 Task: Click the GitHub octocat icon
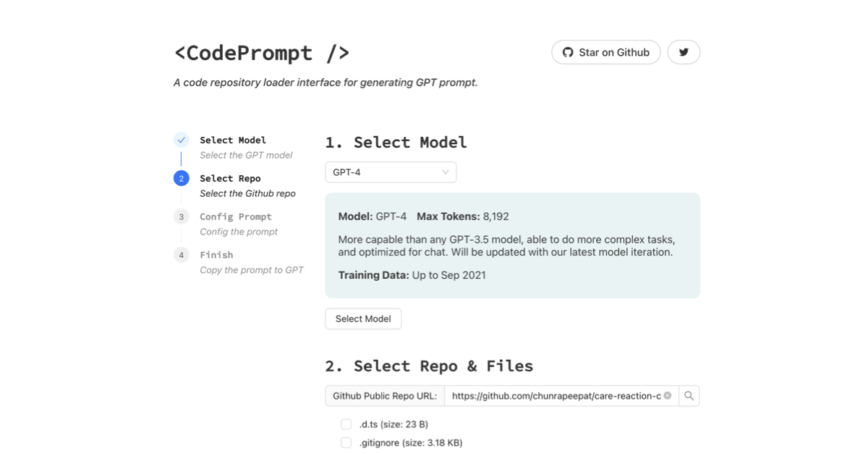pos(568,52)
